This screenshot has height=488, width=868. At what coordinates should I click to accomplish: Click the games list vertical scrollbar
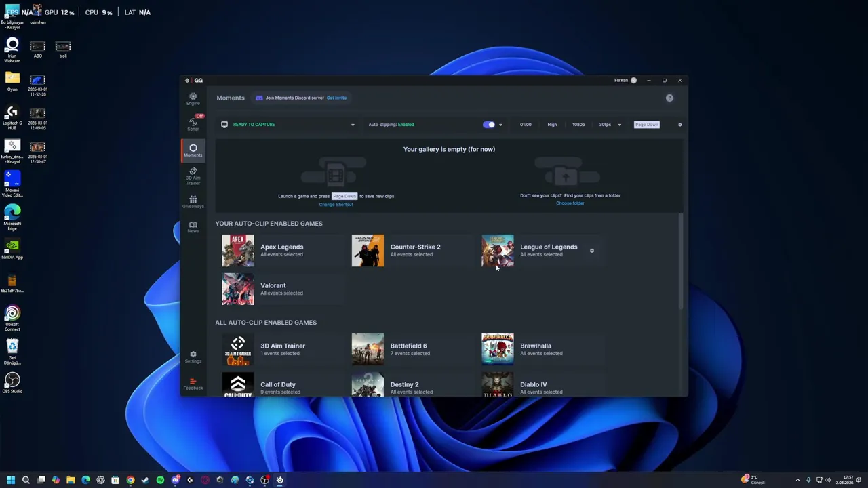pyautogui.click(x=680, y=261)
